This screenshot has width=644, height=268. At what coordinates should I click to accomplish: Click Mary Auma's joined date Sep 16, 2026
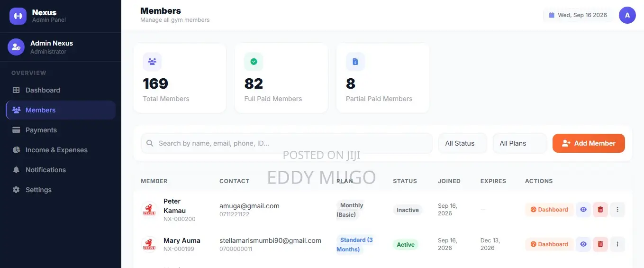click(x=447, y=244)
